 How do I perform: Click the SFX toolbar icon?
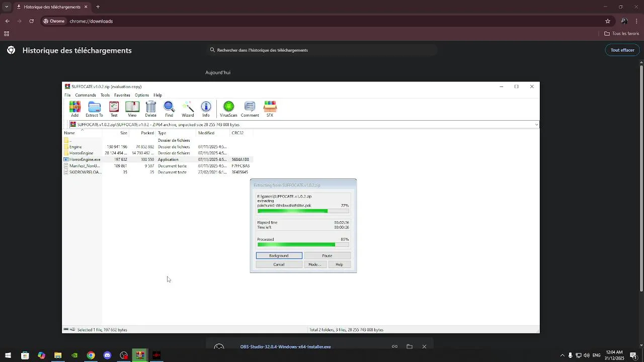(270, 109)
